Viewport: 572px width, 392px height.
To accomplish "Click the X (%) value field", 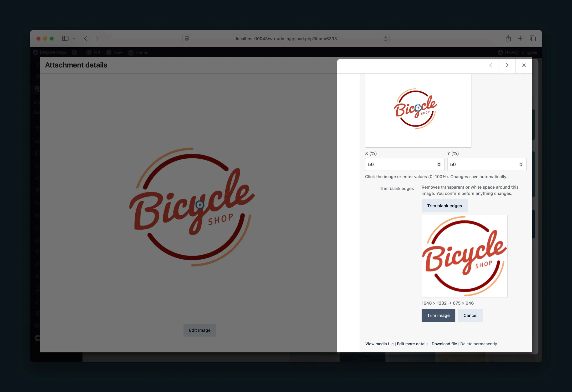I will (404, 164).
